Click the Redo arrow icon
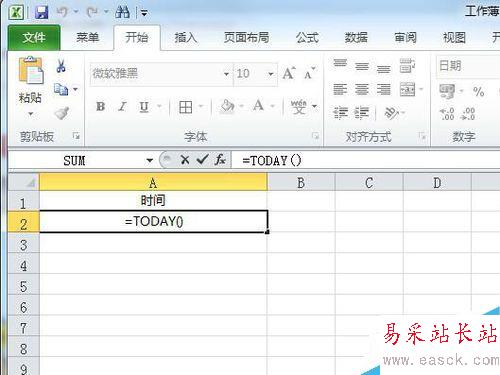Image resolution: width=500 pixels, height=375 pixels. tap(92, 12)
